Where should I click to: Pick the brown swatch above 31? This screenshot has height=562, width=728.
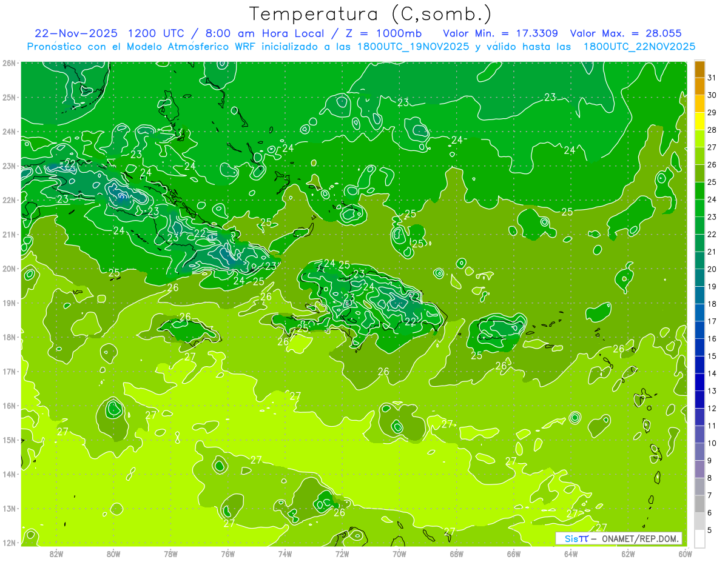pyautogui.click(x=699, y=69)
